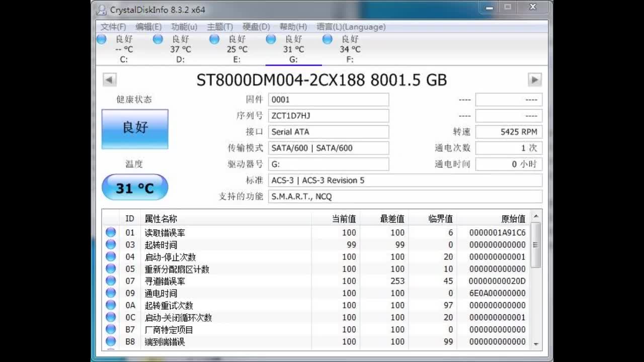Click status orb for 0C 启动-关闭循环次数

tap(111, 317)
